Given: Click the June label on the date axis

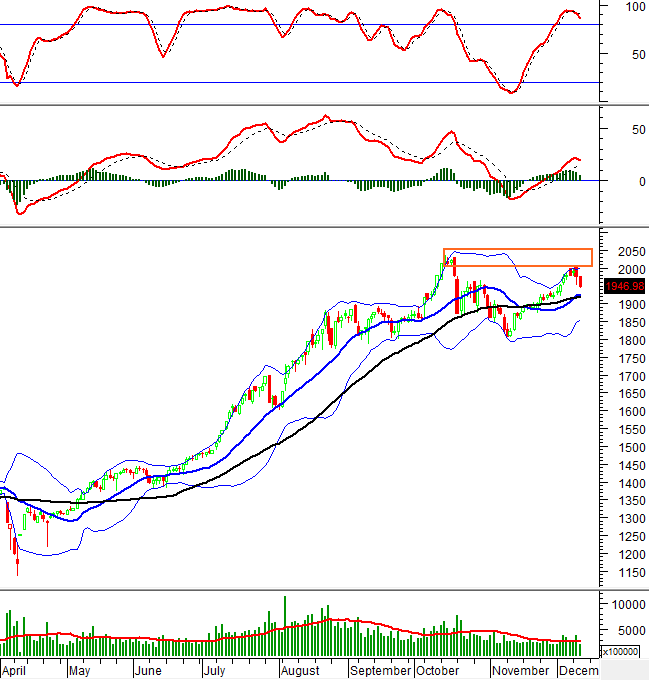Looking at the screenshot, I should tap(147, 670).
